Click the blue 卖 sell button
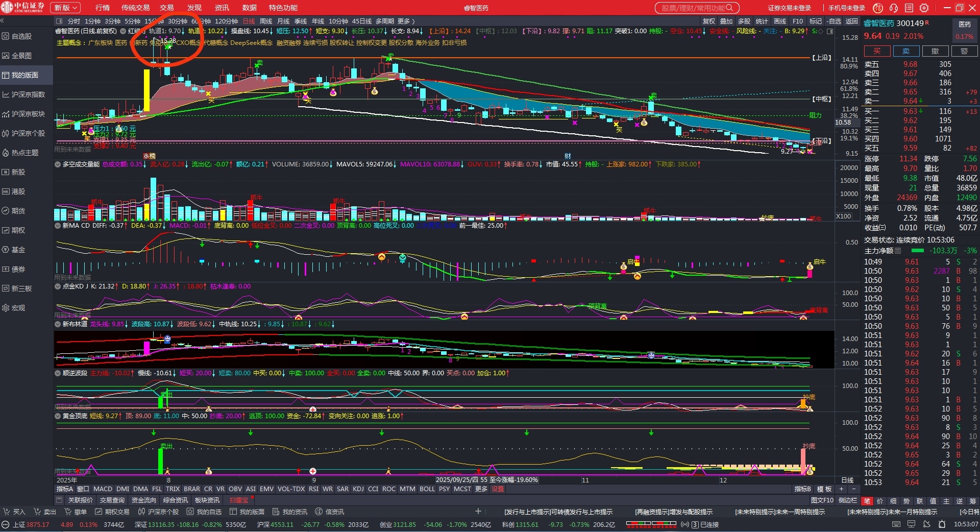The image size is (980, 532). (x=906, y=51)
